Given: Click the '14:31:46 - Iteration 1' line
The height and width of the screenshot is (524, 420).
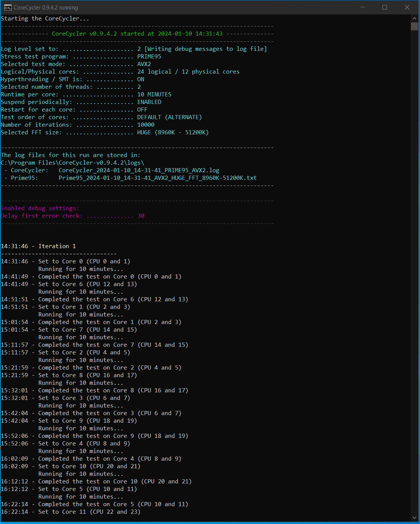Looking at the screenshot, I should point(38,246).
